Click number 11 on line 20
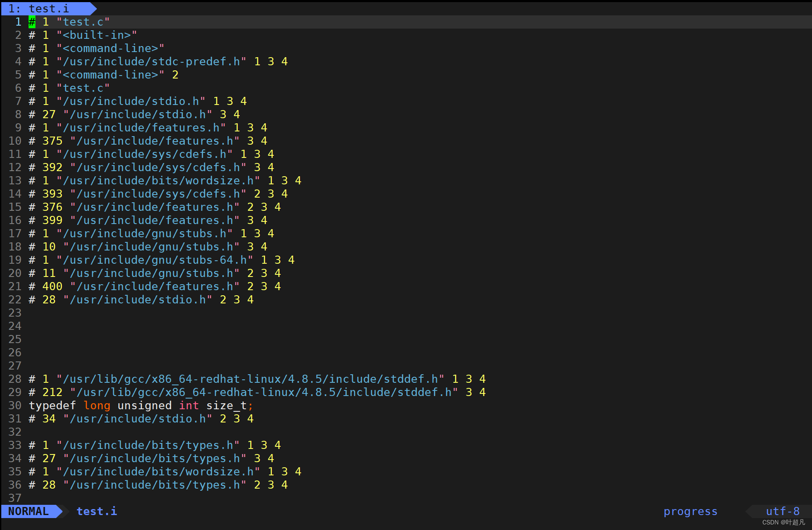Viewport: 812px width, 530px height. pos(49,273)
